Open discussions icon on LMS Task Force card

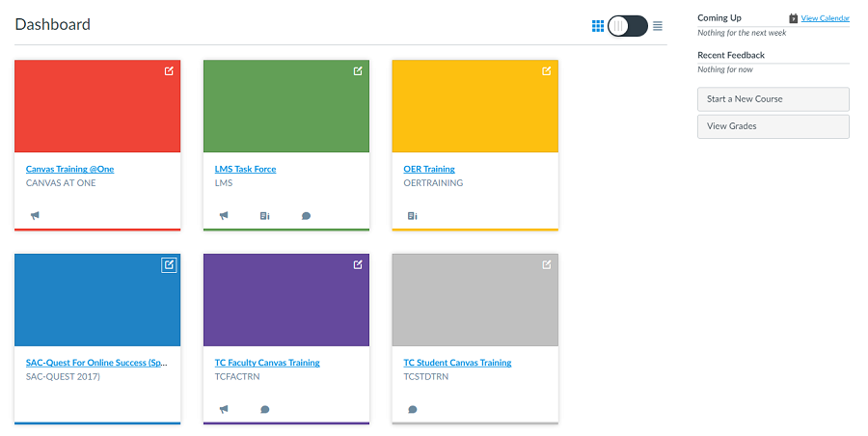tap(306, 216)
